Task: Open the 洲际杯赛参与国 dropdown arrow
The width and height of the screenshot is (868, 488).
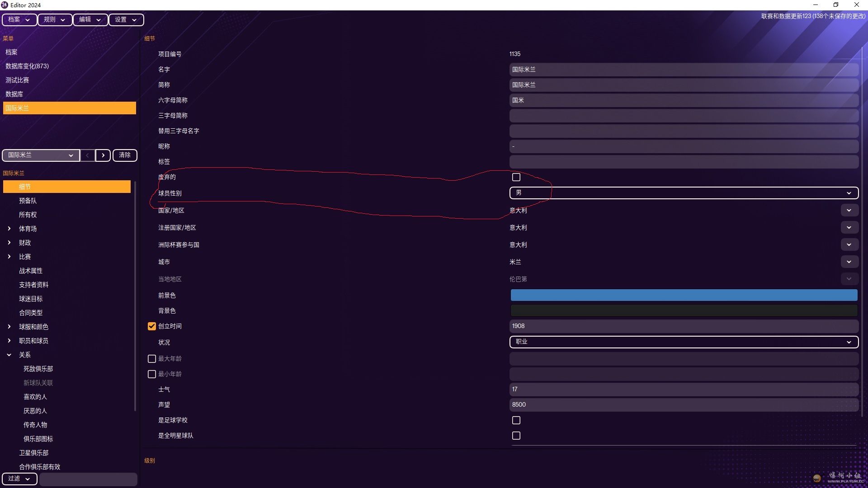Action: [849, 245]
